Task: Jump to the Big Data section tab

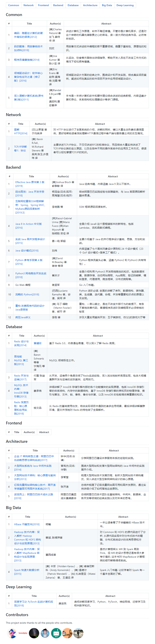Action: 107,5
